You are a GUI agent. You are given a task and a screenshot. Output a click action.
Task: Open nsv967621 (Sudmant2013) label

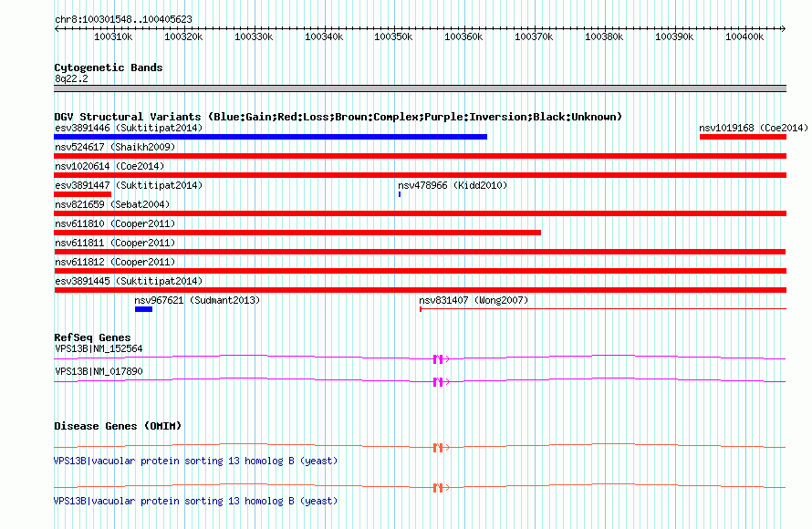[x=197, y=300]
